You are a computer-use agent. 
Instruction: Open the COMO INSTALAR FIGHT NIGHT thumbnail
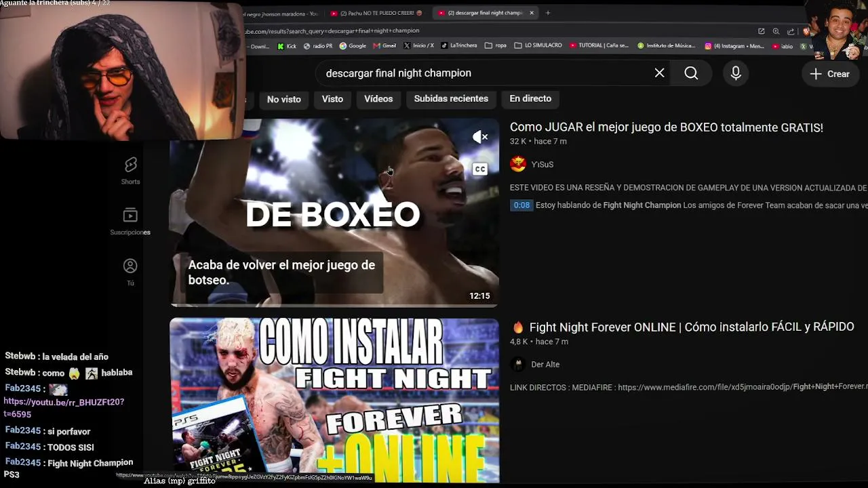point(334,401)
